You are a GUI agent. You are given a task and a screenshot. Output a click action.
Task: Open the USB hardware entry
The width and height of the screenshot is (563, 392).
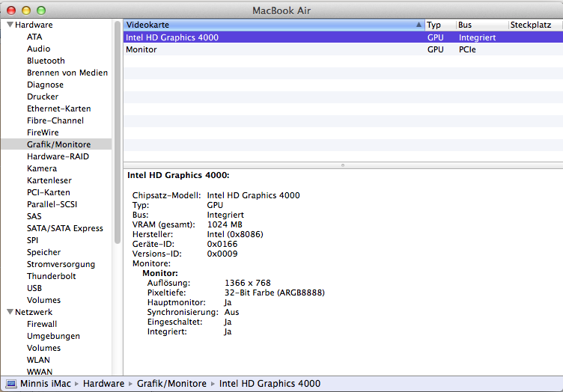(34, 288)
